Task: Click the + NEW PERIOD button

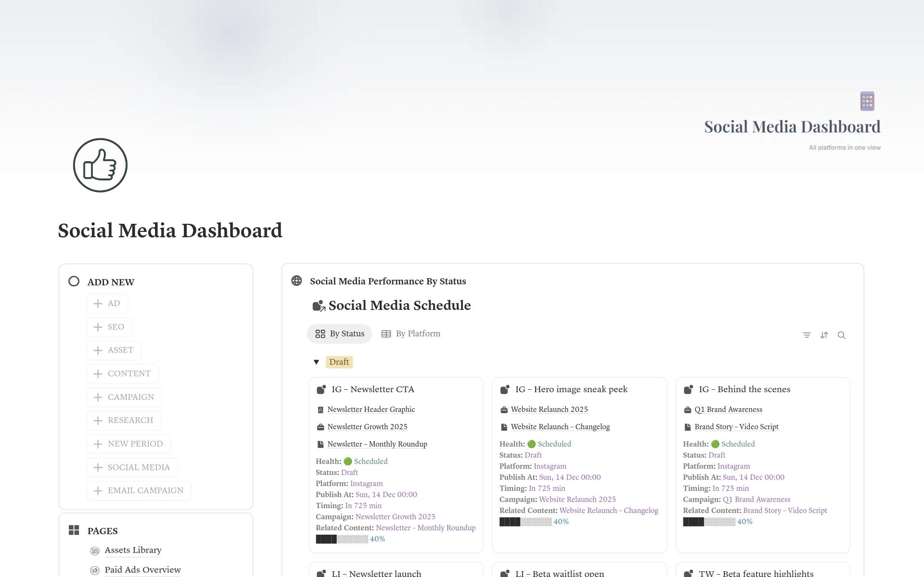Action: 128,444
